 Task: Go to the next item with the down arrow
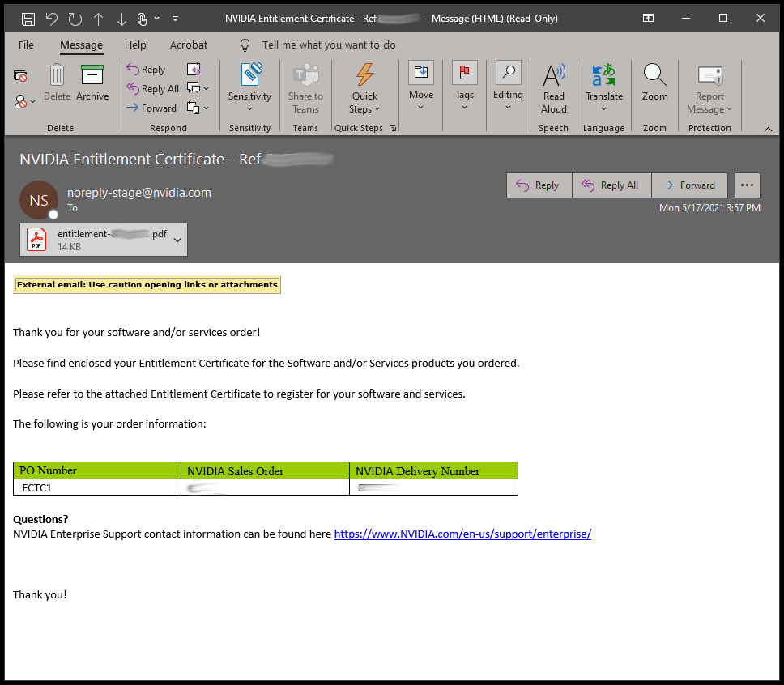121,19
